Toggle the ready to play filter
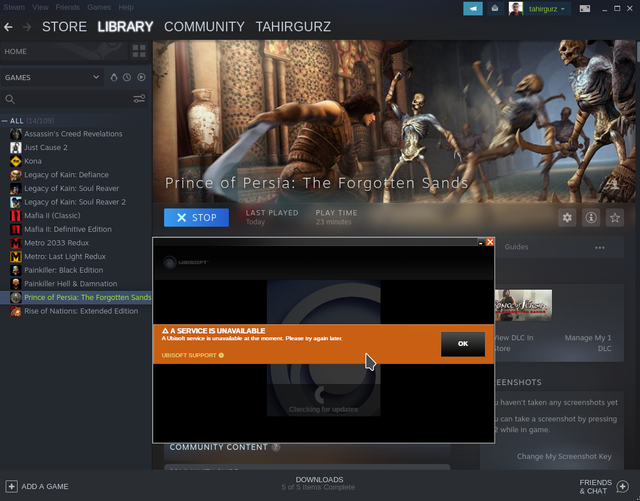 141,77
